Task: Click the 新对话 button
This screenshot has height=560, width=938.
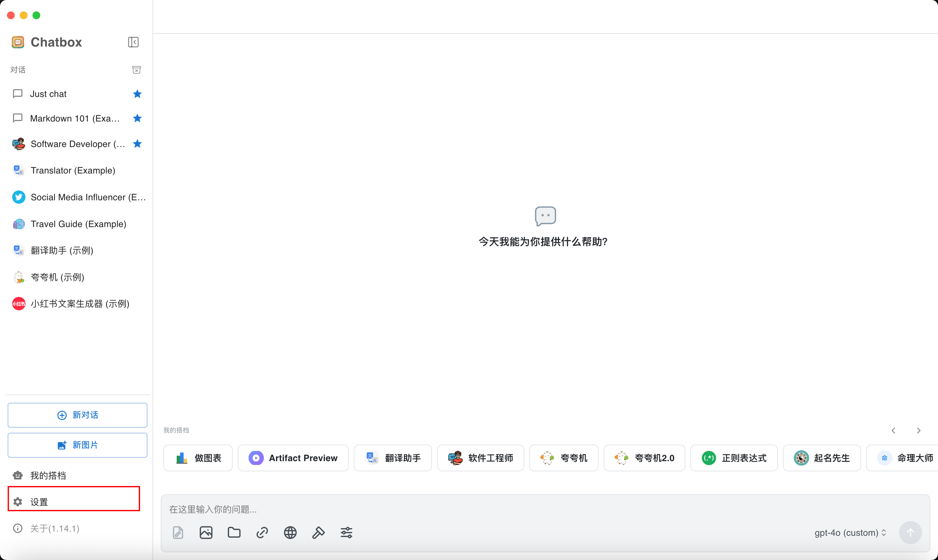Action: pos(78,415)
